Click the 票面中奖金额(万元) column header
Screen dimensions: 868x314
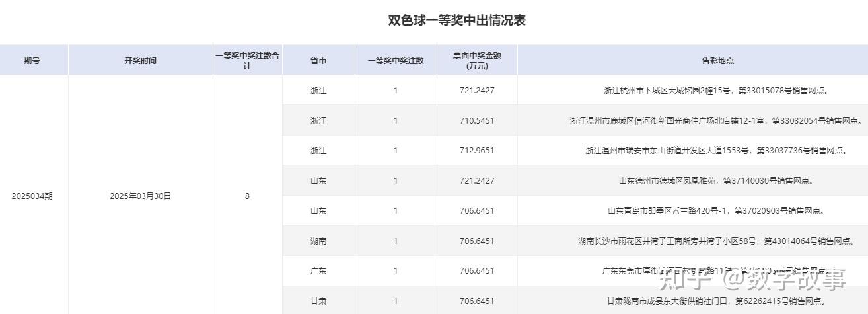tap(477, 60)
